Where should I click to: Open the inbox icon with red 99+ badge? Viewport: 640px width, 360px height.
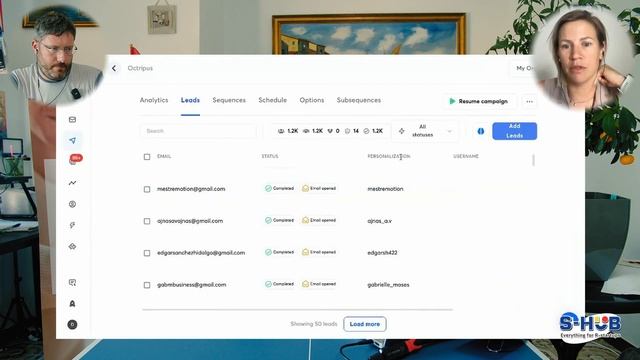click(x=74, y=160)
